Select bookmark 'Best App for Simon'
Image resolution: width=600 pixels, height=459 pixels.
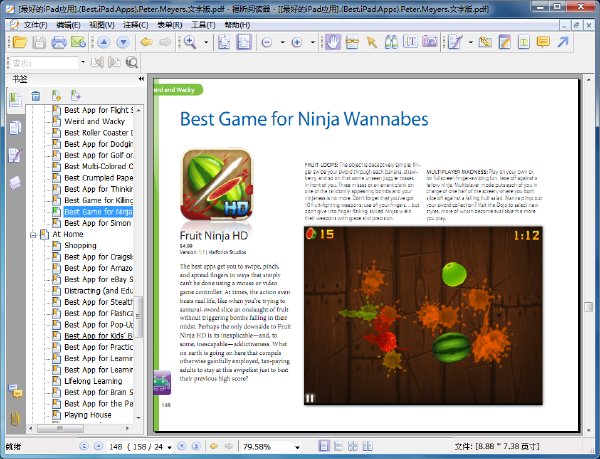(x=98, y=223)
